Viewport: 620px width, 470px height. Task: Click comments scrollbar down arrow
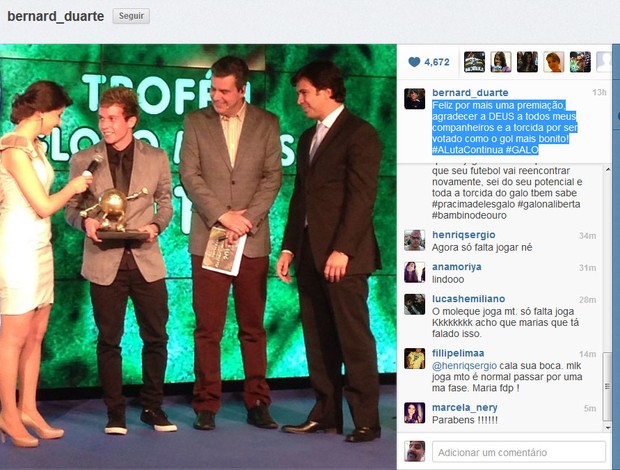coord(608,428)
